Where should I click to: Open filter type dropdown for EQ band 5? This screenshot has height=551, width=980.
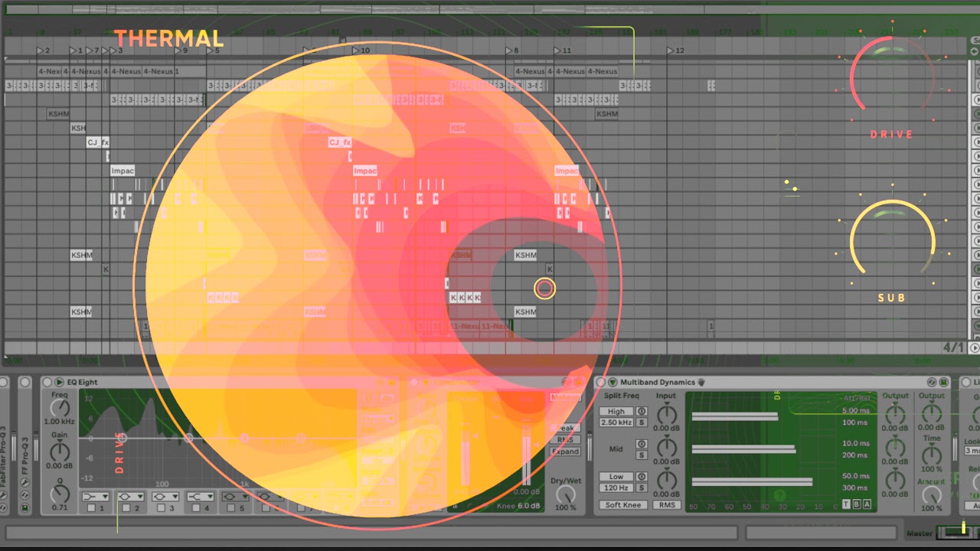[x=237, y=497]
